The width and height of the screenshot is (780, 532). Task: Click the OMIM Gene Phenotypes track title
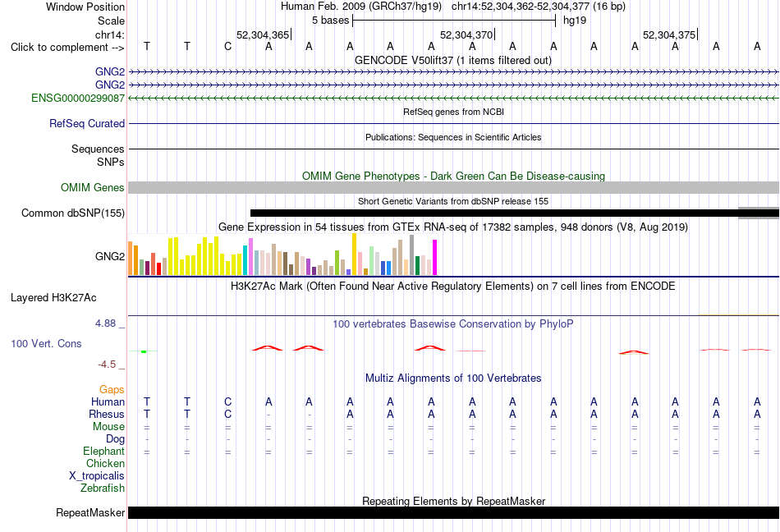click(x=453, y=176)
